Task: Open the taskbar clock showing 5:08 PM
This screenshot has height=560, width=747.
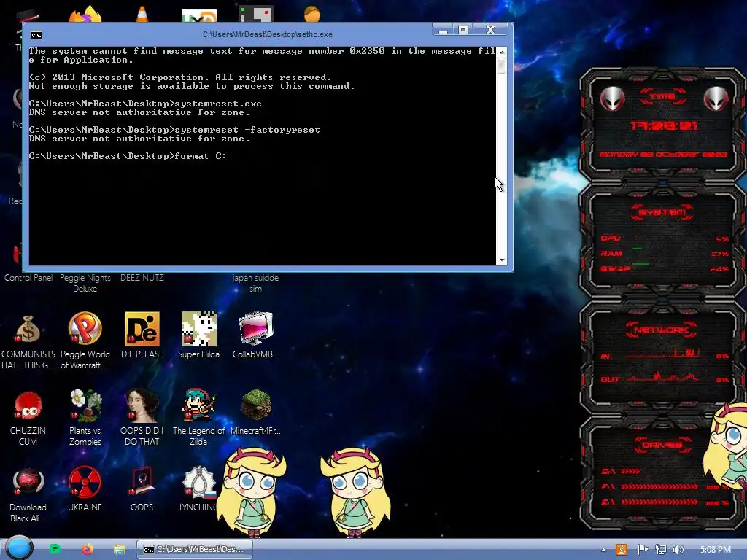Action: tap(716, 550)
